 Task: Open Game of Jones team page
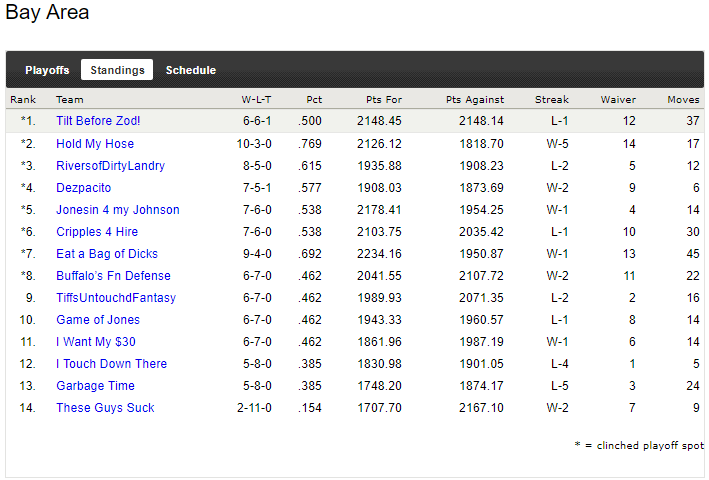(98, 320)
